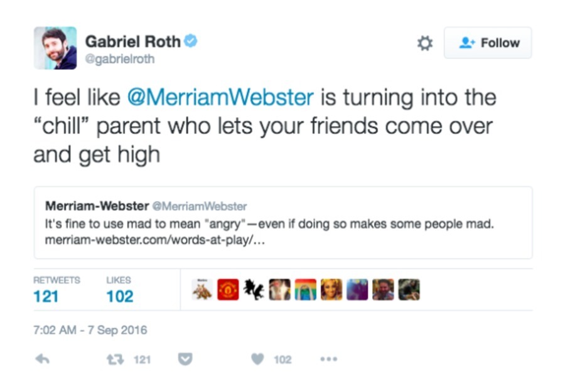Open the quoted Merriam-Webster tweet author name

pyautogui.click(x=97, y=206)
